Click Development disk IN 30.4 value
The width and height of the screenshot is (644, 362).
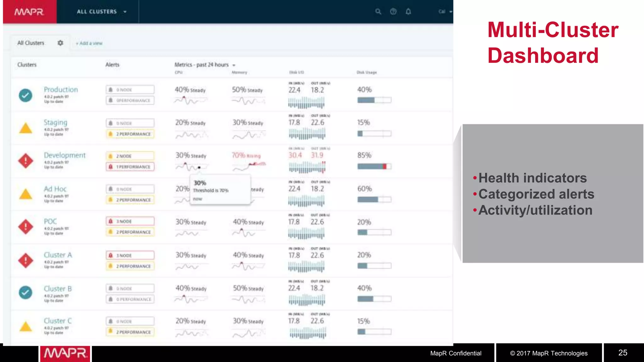(x=295, y=155)
